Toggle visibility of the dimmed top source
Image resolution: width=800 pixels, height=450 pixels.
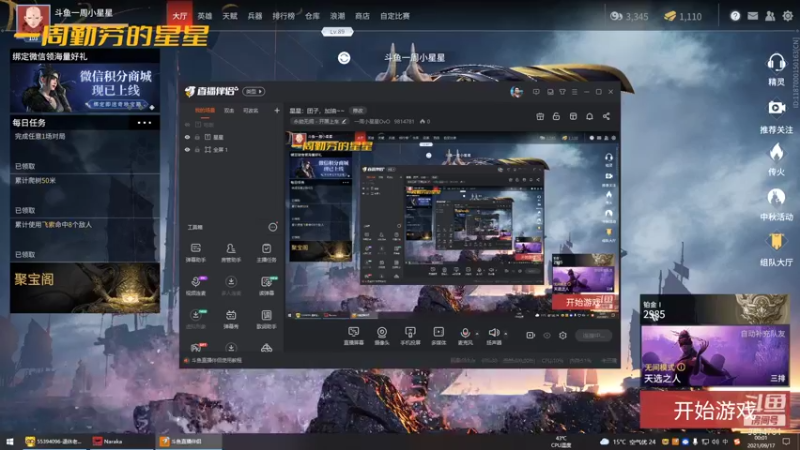(187, 124)
